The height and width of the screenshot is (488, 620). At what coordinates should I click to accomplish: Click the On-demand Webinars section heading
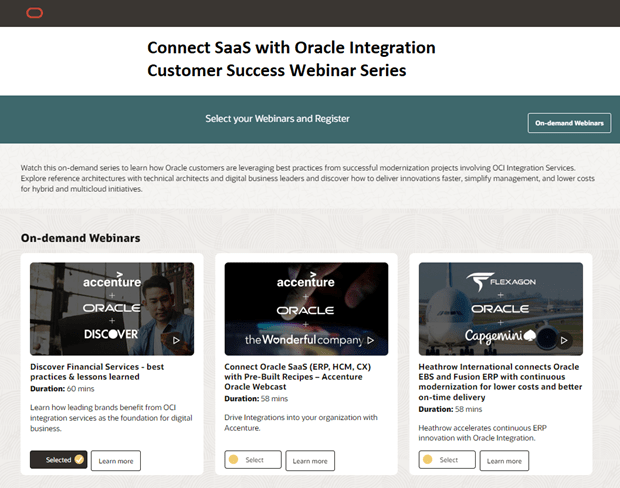[x=80, y=238]
